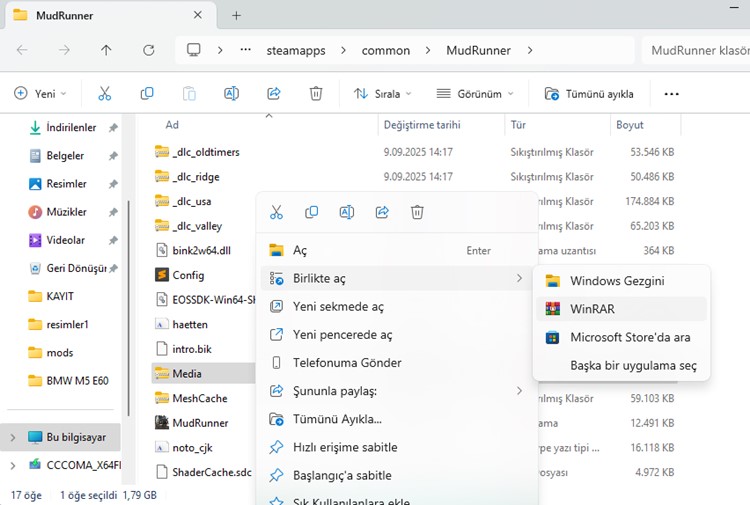Expand the Bu bilgisayar tree node
The height and width of the screenshot is (505, 750).
pyautogui.click(x=13, y=437)
